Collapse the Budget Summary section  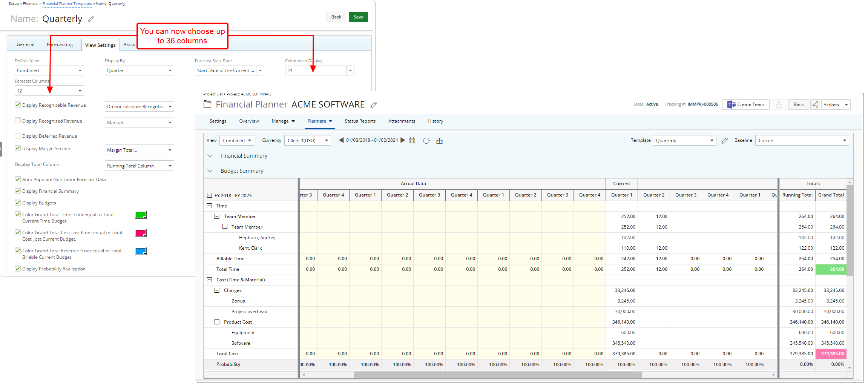[x=210, y=171]
